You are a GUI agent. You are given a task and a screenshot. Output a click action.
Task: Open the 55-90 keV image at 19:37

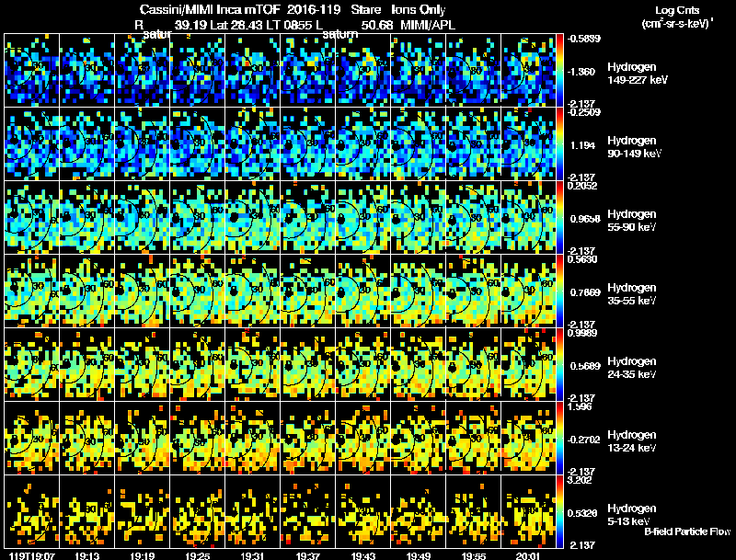coord(308,218)
